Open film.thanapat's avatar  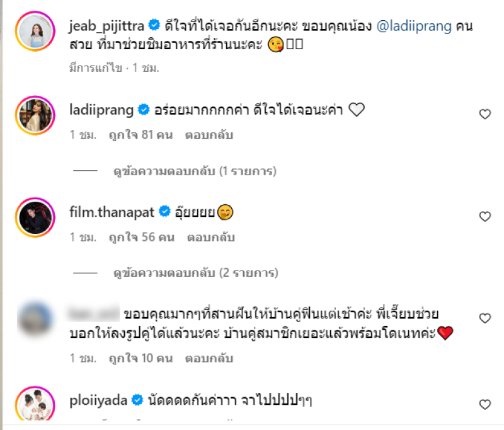point(31,218)
